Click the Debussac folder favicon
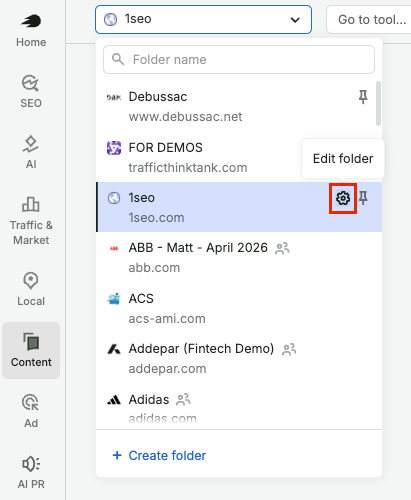 pyautogui.click(x=114, y=97)
